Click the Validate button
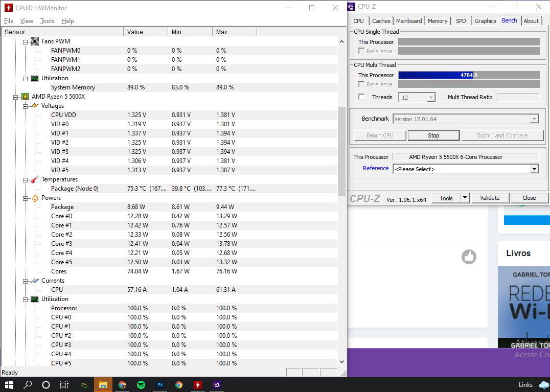This screenshot has width=550, height=392. pos(490,198)
